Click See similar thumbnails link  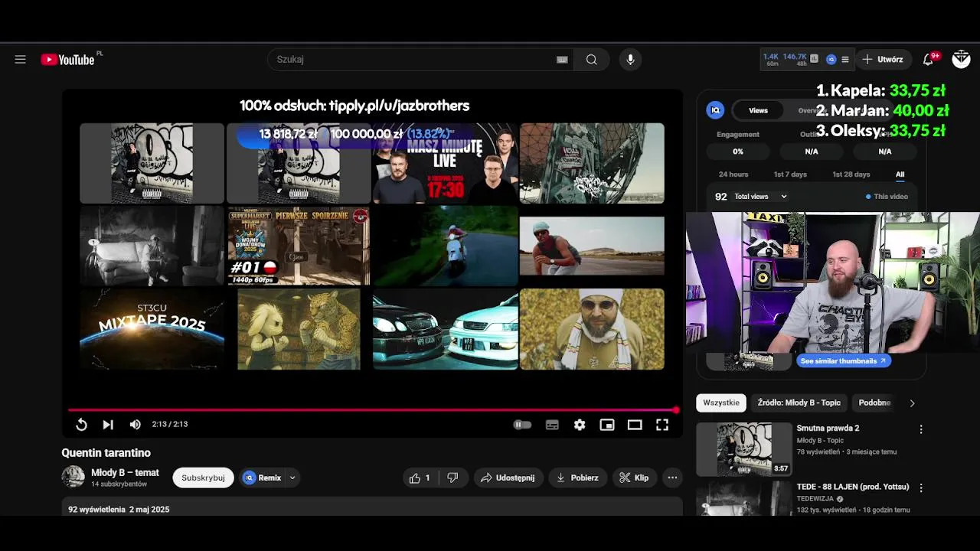click(843, 360)
